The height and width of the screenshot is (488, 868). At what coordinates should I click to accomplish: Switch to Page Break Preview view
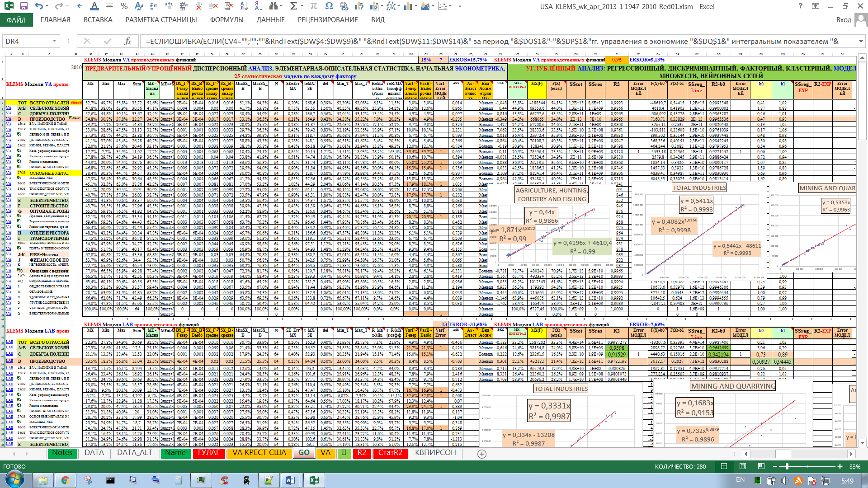click(761, 466)
